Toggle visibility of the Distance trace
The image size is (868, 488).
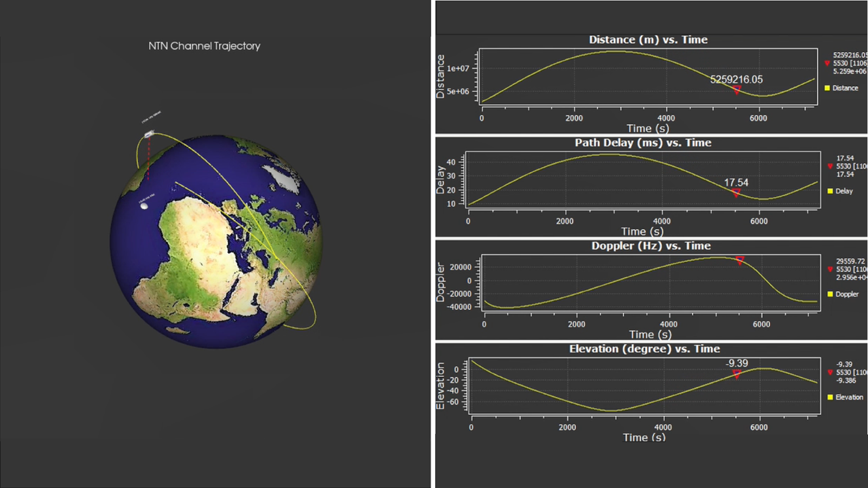(x=827, y=87)
